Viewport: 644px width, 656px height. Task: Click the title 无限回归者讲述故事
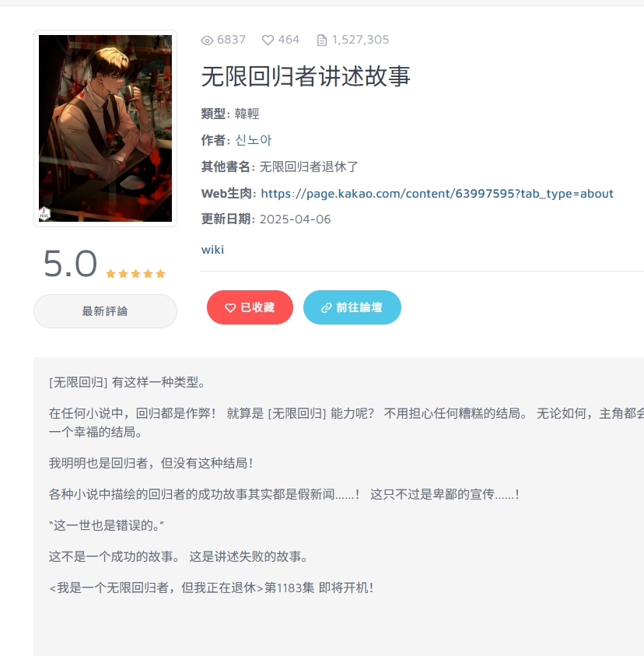[x=306, y=76]
